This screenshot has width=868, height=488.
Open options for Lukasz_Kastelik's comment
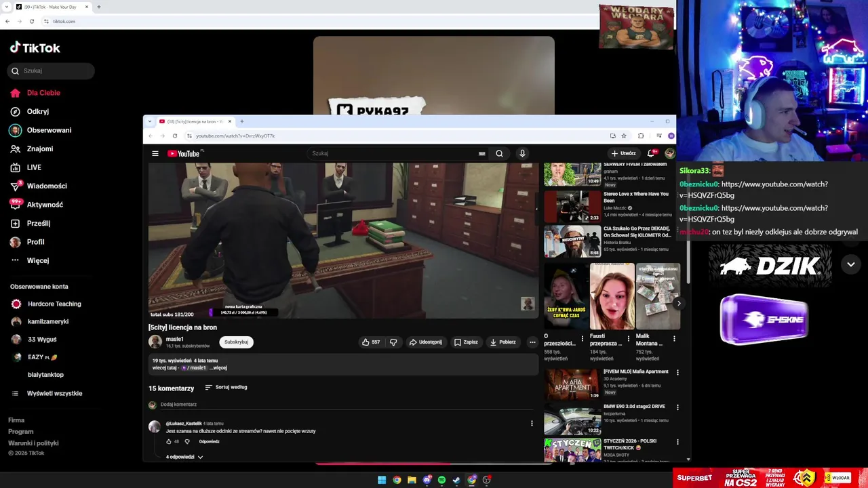click(532, 424)
